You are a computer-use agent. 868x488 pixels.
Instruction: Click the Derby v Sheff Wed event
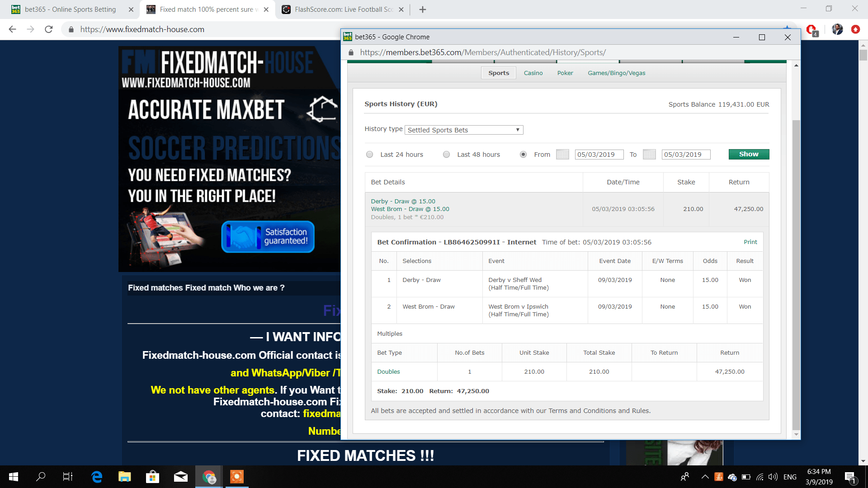pos(518,284)
